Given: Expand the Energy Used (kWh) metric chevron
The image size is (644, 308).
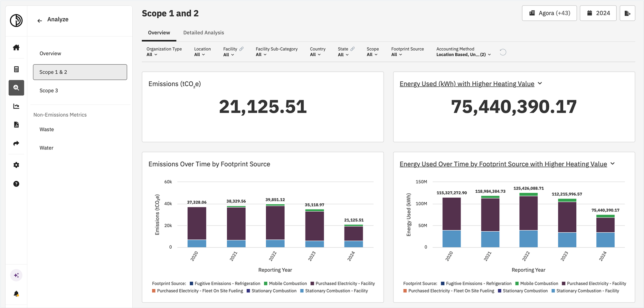Looking at the screenshot, I should pyautogui.click(x=540, y=83).
